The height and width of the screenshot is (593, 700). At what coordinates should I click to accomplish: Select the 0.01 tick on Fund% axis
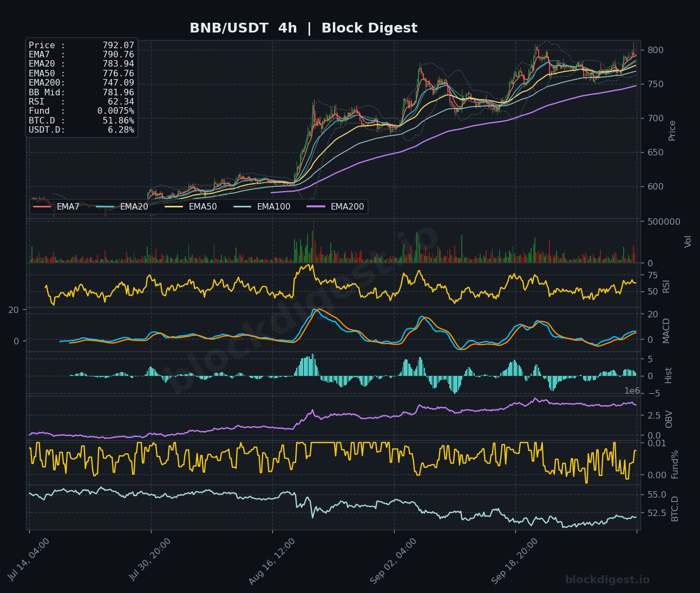coord(657,443)
